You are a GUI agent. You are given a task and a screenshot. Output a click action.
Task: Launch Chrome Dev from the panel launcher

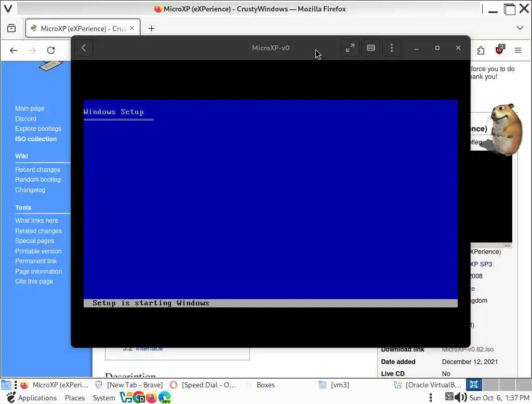click(x=139, y=397)
